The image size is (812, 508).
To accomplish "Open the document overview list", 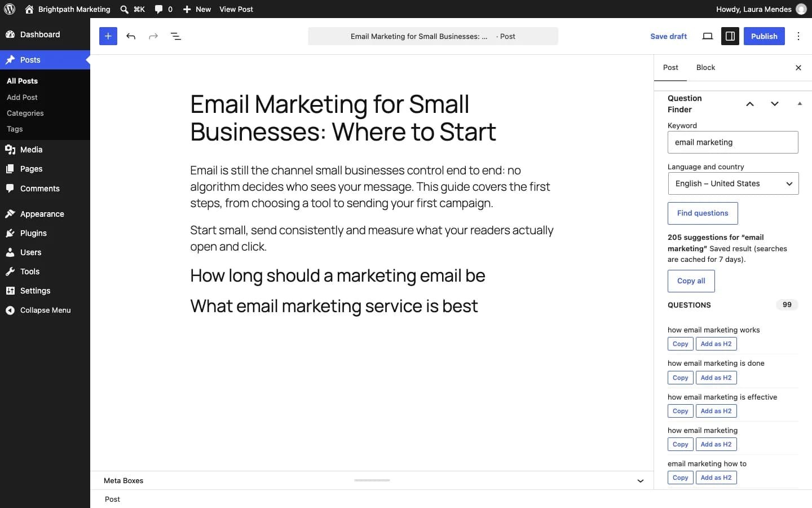I will [176, 36].
